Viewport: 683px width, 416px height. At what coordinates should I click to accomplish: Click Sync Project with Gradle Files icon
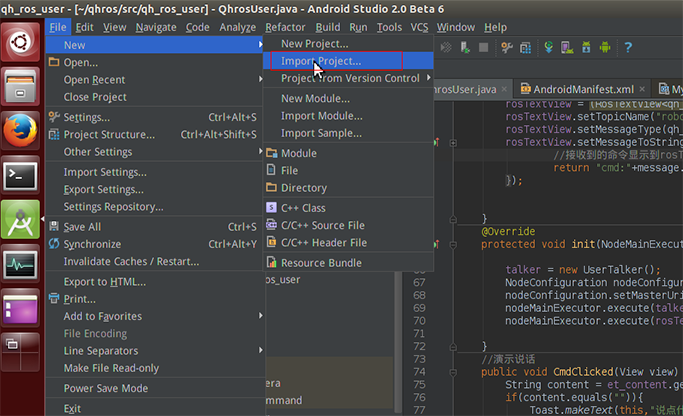coord(548,47)
